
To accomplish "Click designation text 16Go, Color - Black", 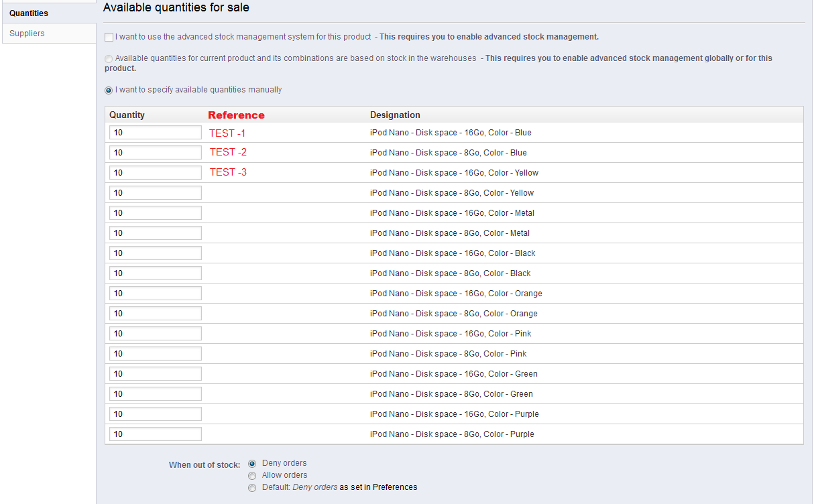I will click(x=453, y=253).
